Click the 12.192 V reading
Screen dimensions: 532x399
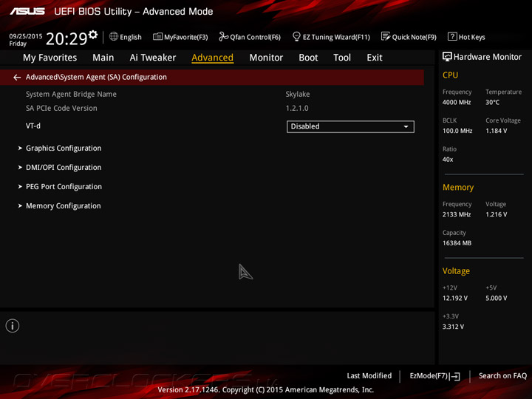pyautogui.click(x=455, y=299)
